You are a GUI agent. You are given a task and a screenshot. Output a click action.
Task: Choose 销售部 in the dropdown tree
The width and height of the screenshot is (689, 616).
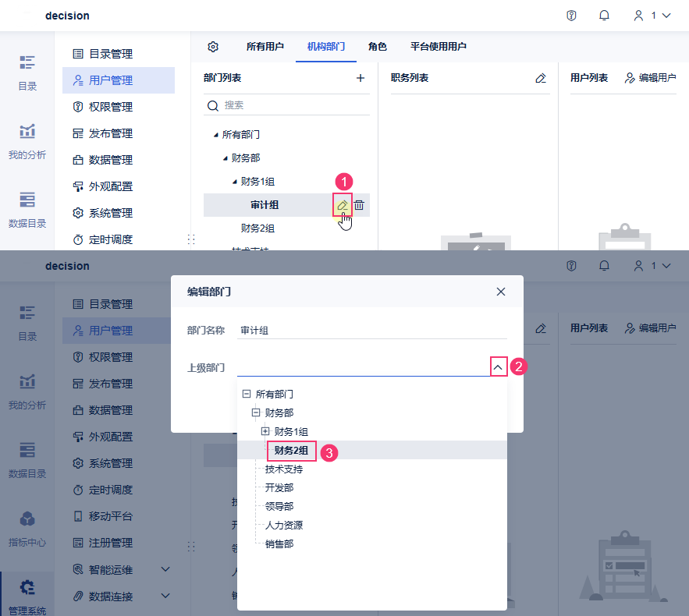point(279,544)
